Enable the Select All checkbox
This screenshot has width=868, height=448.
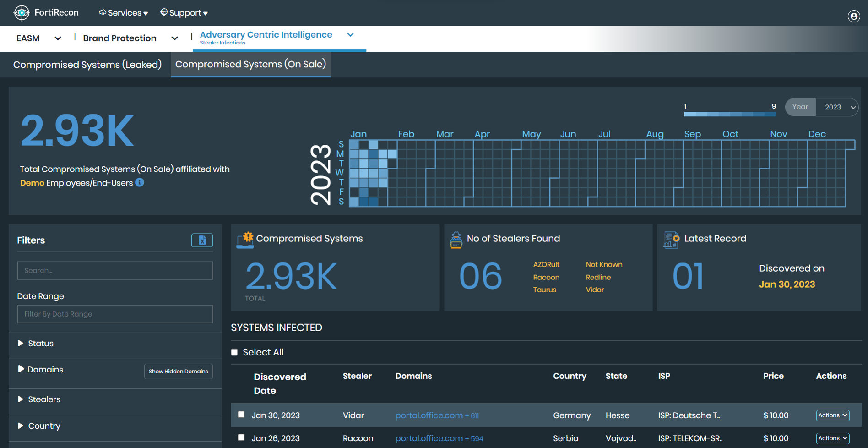234,352
